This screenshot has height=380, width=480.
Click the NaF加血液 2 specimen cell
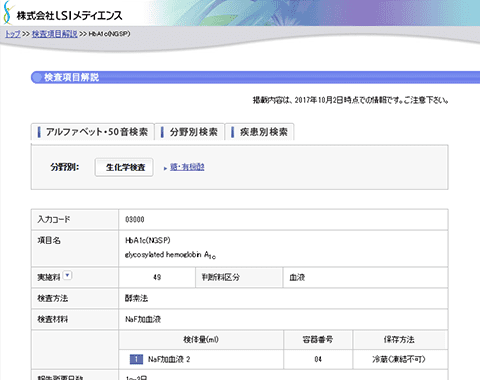(x=201, y=359)
